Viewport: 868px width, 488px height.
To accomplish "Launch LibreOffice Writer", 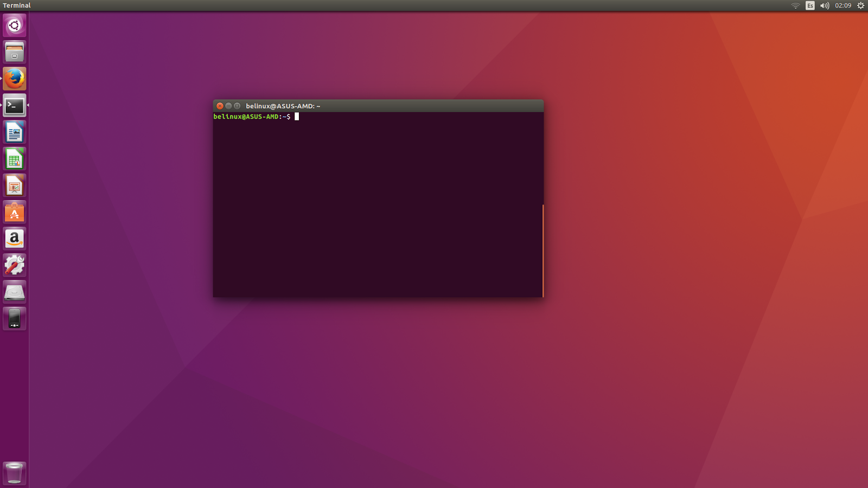I will [14, 131].
